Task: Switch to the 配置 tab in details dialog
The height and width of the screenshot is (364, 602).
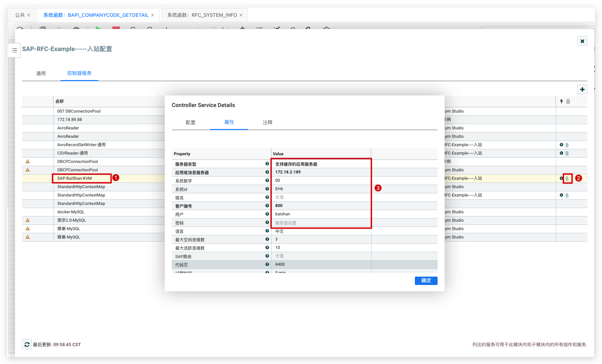Action: click(191, 122)
